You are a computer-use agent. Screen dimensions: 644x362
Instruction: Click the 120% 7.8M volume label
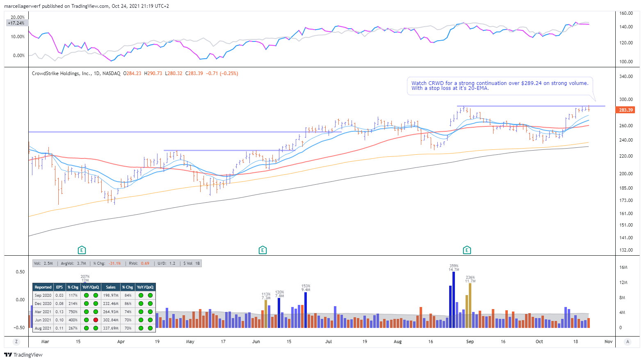279,294
